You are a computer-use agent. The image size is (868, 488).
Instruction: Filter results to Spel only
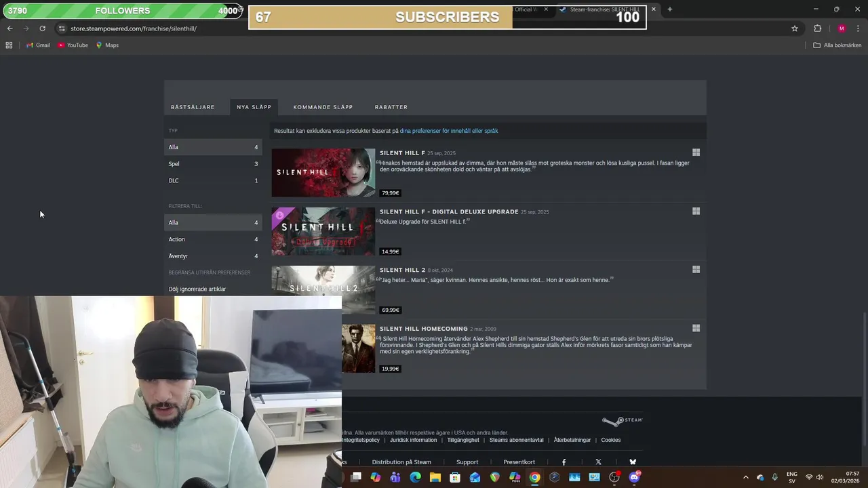pyautogui.click(x=213, y=164)
